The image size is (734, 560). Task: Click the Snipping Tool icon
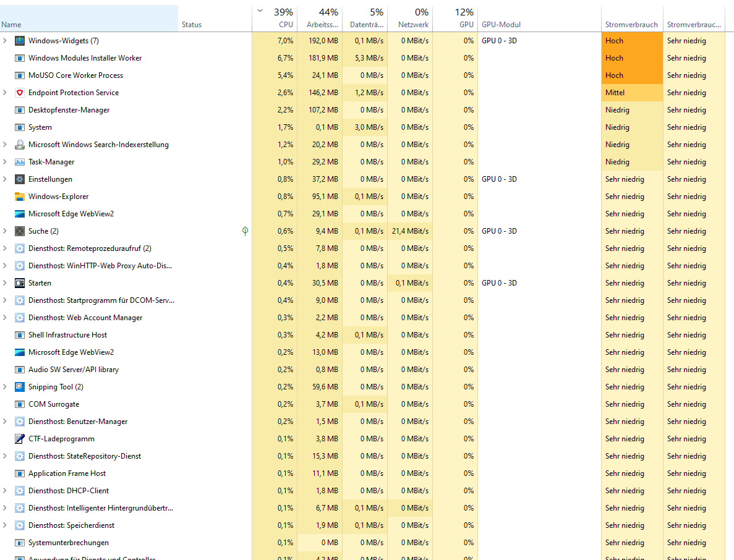click(x=20, y=387)
